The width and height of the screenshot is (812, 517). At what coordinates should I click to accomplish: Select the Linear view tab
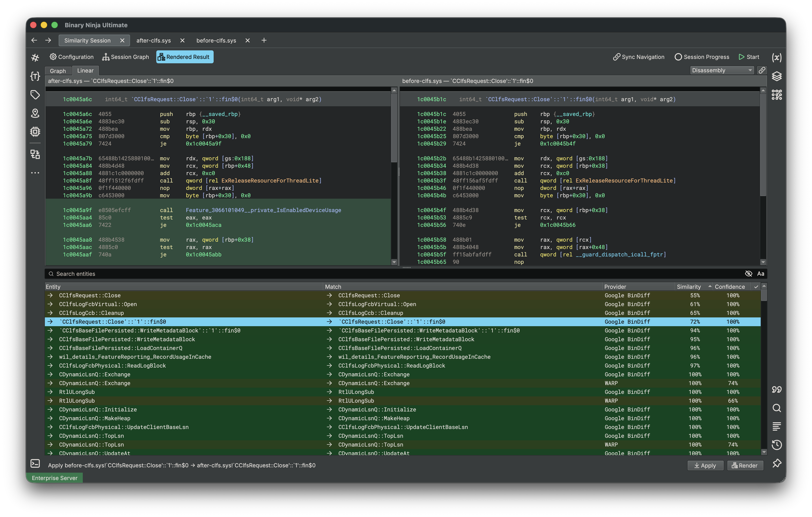point(85,70)
